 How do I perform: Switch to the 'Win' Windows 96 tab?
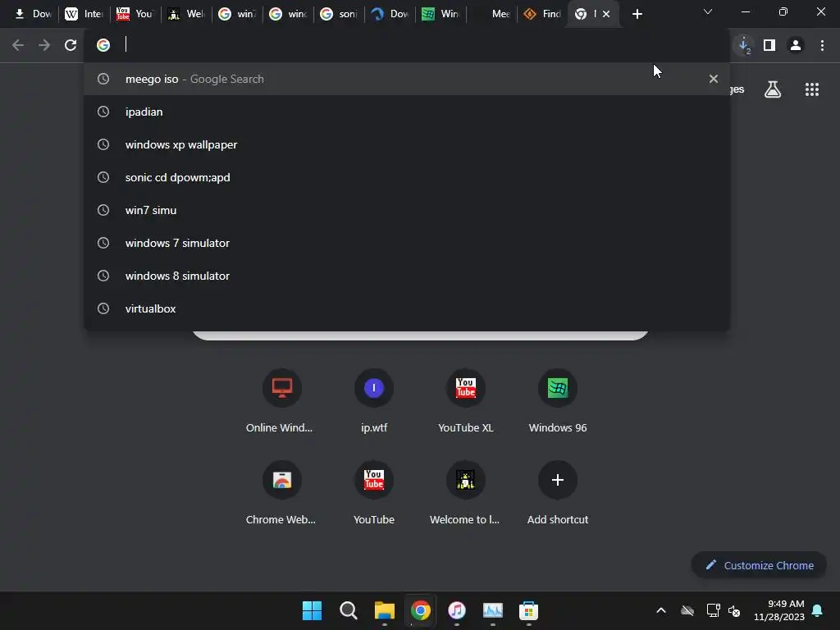tap(441, 14)
